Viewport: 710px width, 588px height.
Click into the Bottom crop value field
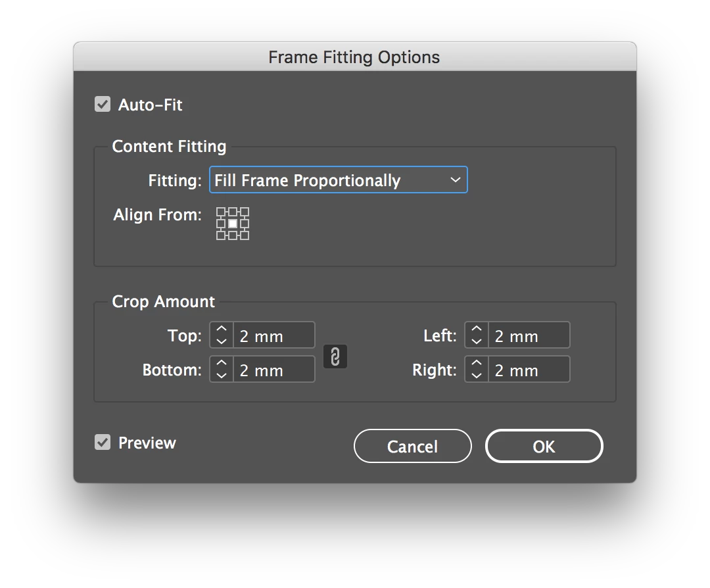pyautogui.click(x=273, y=370)
